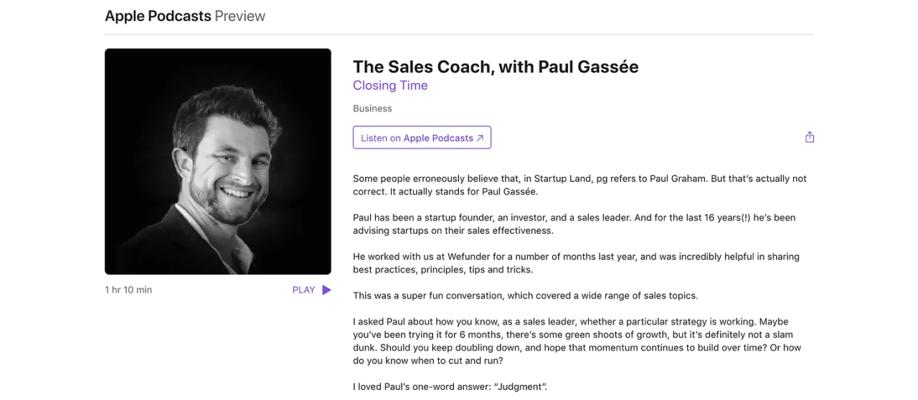Screen dimensions: 918x400
Task: Click the share icon beside the episode
Action: click(809, 138)
